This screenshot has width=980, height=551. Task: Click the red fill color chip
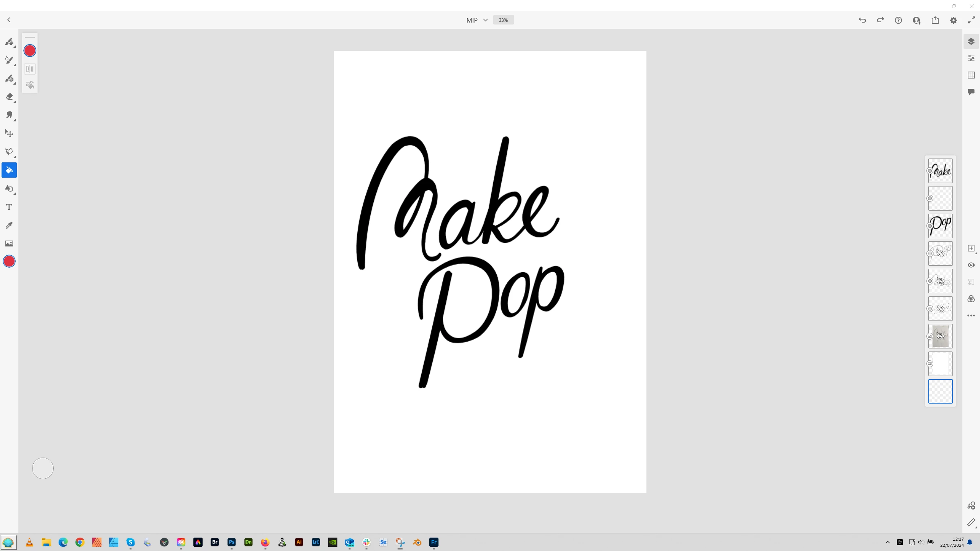[x=30, y=51]
